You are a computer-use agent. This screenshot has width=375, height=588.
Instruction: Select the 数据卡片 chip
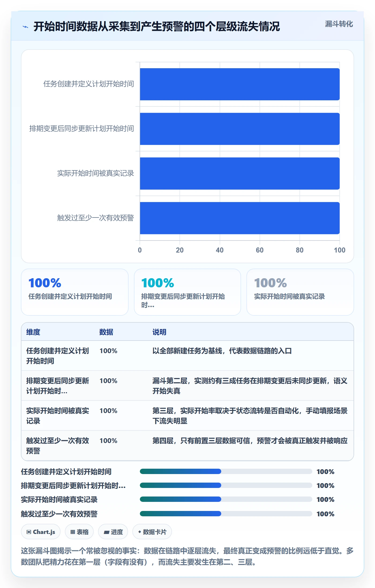pyautogui.click(x=152, y=532)
